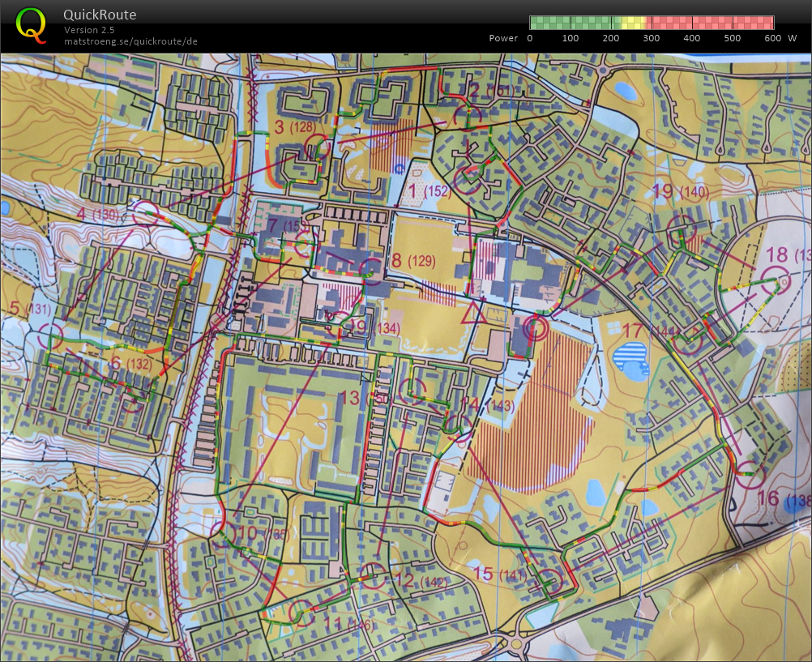Click control circle 12 (142)
812x662 pixels.
point(373,574)
